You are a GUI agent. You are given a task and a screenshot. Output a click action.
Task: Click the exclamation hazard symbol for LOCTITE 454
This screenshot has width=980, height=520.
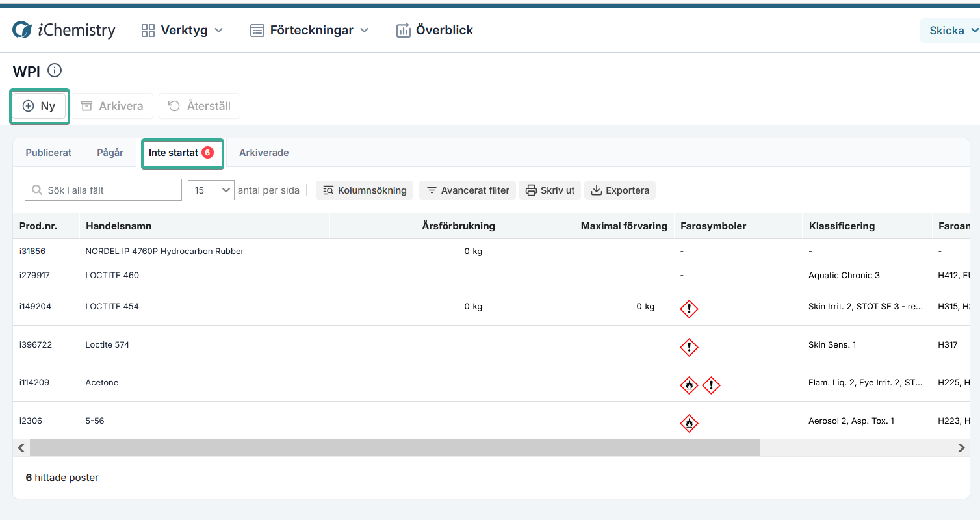coord(689,309)
